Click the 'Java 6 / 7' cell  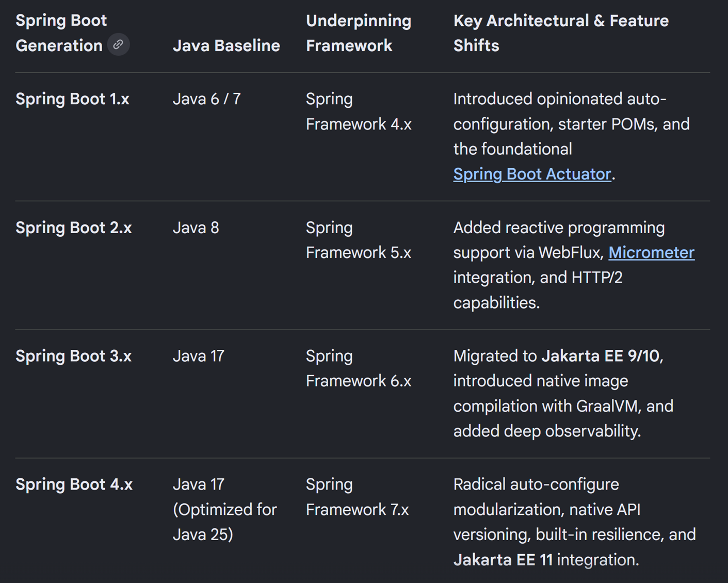click(x=207, y=99)
